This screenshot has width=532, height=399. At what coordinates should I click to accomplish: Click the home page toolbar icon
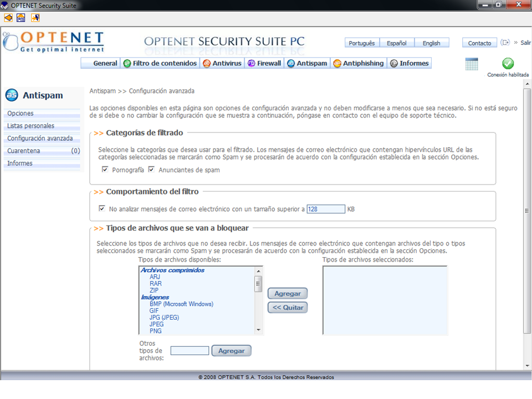point(21,18)
